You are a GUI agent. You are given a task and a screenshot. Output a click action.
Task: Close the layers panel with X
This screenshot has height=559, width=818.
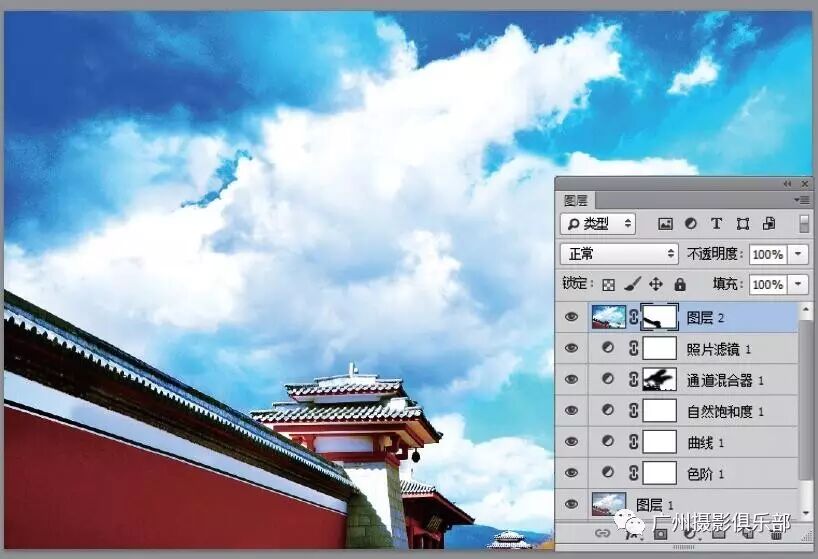(x=805, y=184)
